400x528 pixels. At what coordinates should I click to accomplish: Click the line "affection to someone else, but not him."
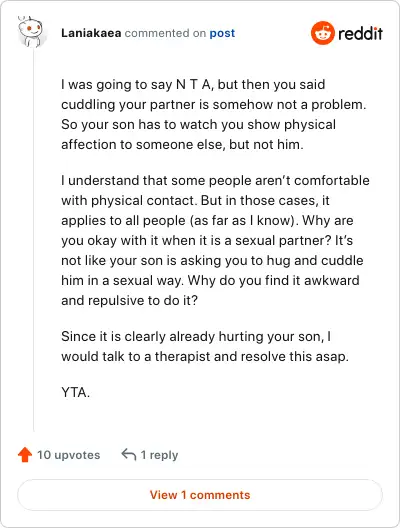click(182, 144)
